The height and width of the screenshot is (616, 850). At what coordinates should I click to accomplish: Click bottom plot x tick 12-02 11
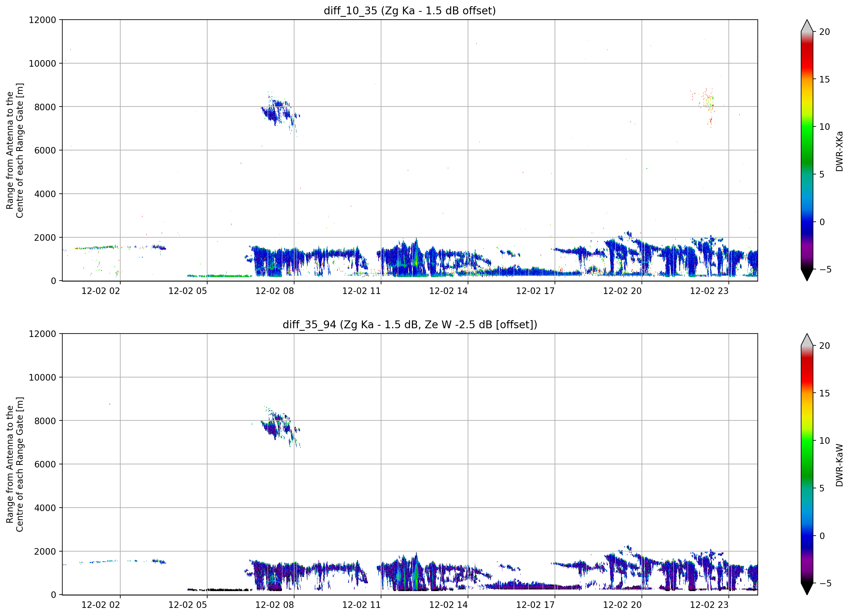pyautogui.click(x=362, y=605)
